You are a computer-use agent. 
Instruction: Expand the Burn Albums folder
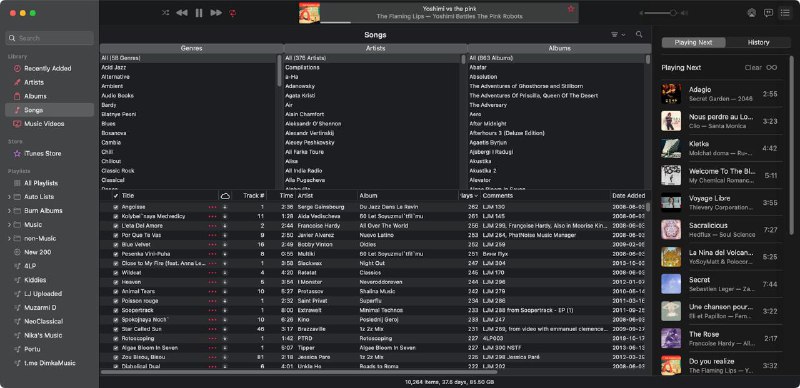9,211
